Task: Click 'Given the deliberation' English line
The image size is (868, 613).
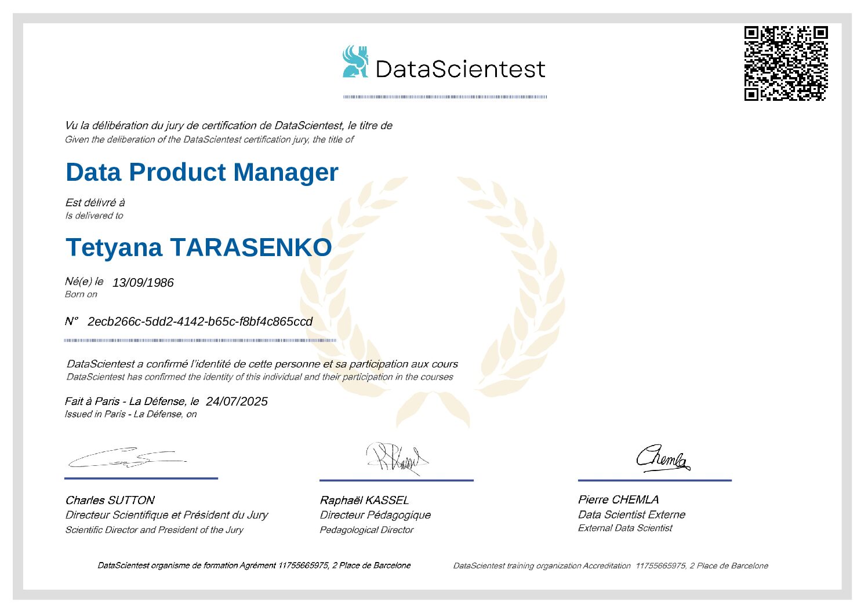Action: click(x=209, y=140)
